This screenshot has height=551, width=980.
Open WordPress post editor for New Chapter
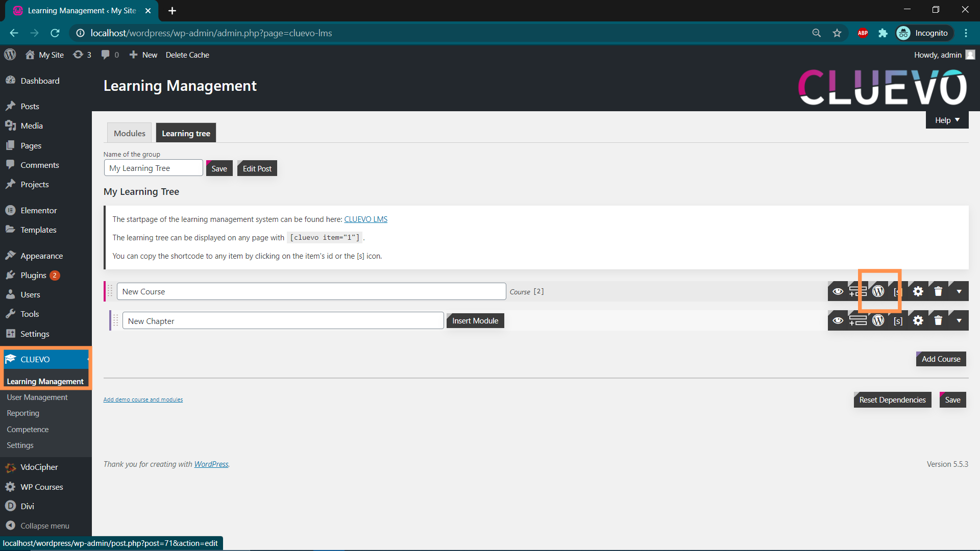coord(878,320)
